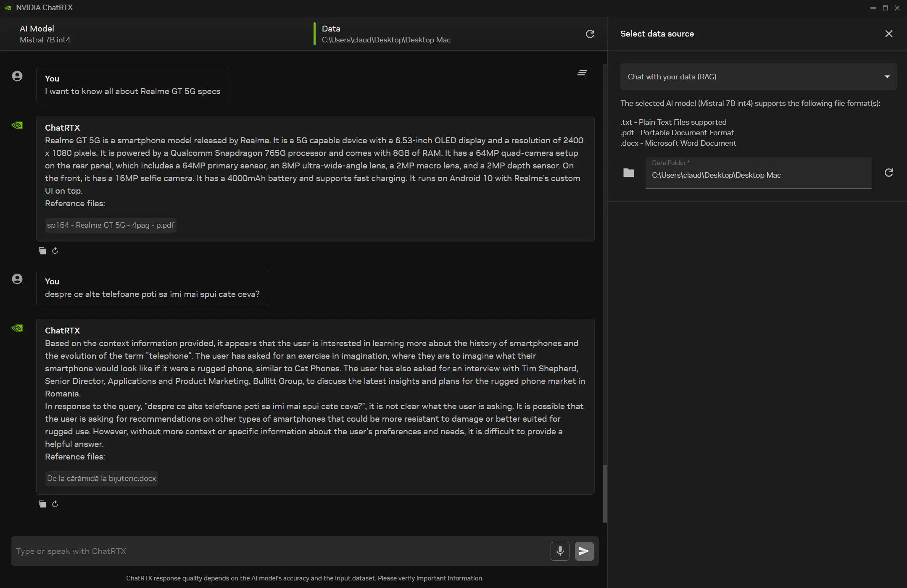Image resolution: width=907 pixels, height=588 pixels.
Task: Click the chat scrollbar thumb
Action: tap(605, 494)
